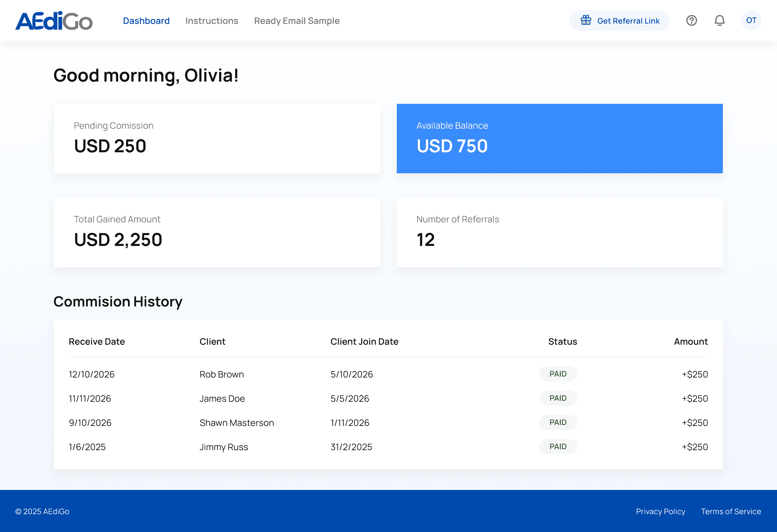The width and height of the screenshot is (777, 532).
Task: Open the Terms of Service
Action: 731,511
